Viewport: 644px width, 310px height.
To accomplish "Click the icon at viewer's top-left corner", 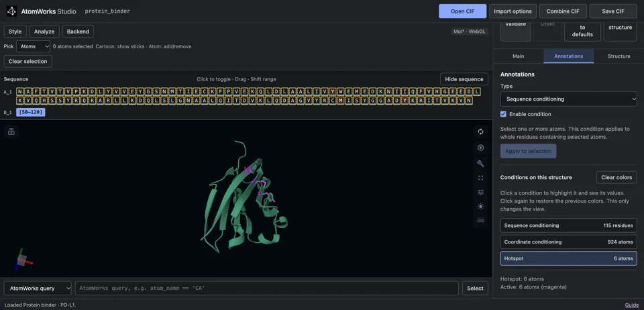I will pyautogui.click(x=11, y=132).
